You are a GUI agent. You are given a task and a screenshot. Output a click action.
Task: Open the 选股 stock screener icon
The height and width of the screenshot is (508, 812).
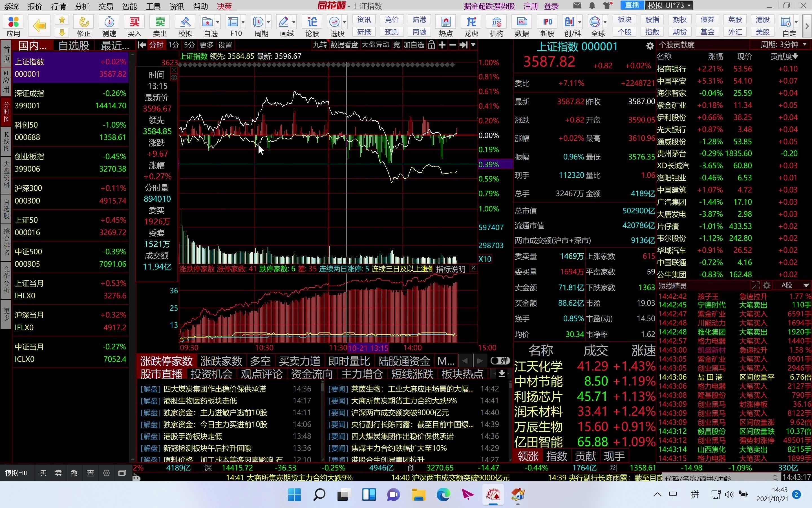point(335,26)
